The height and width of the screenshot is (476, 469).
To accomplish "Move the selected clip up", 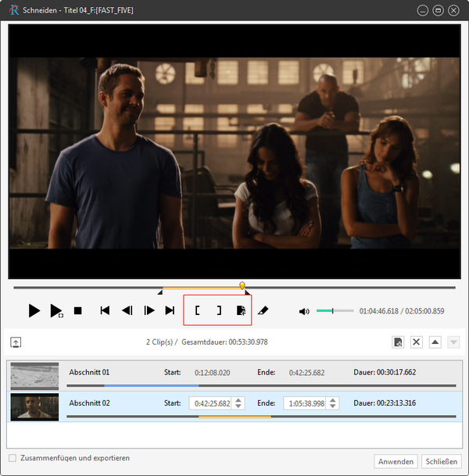I will (x=435, y=342).
